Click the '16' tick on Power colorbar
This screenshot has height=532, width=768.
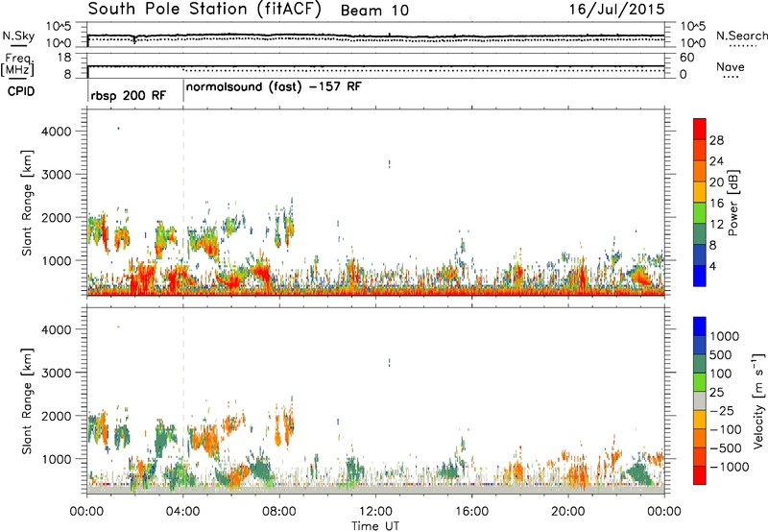tap(716, 204)
